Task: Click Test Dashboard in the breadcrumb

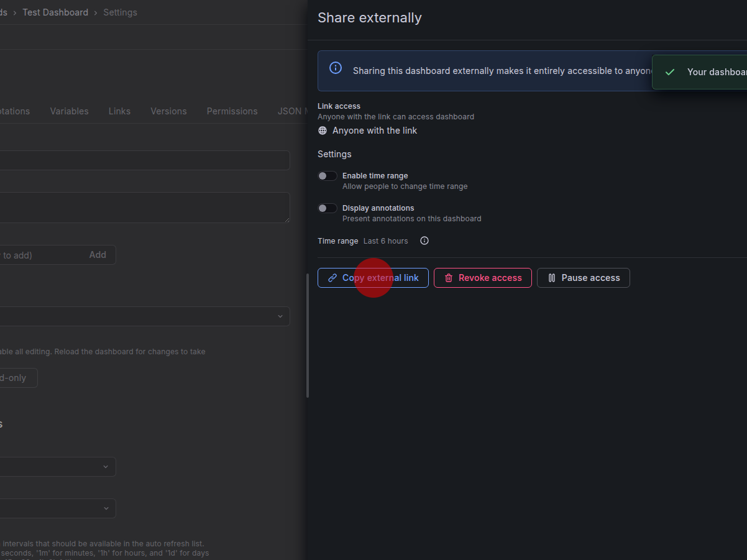Action: (55, 12)
